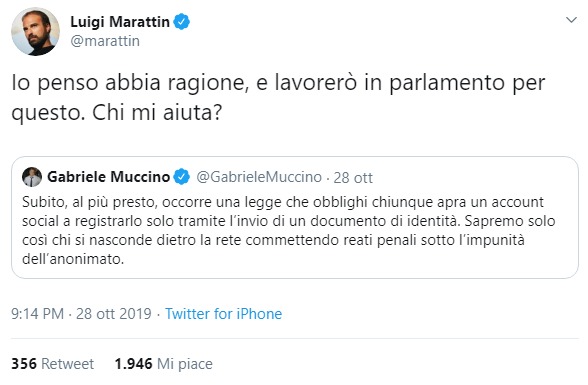
Task: Click Luigi Marattin's blue verified badge
Action: [x=182, y=22]
